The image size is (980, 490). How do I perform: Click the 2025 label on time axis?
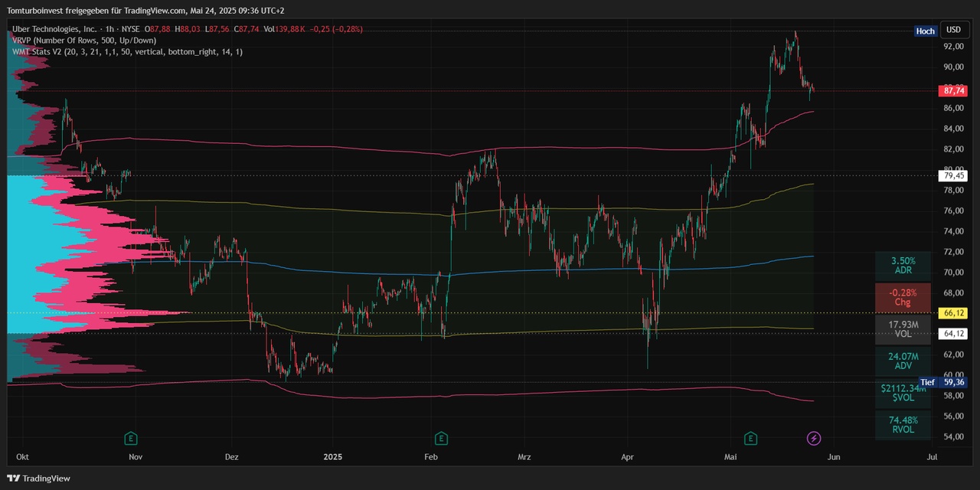pos(333,457)
